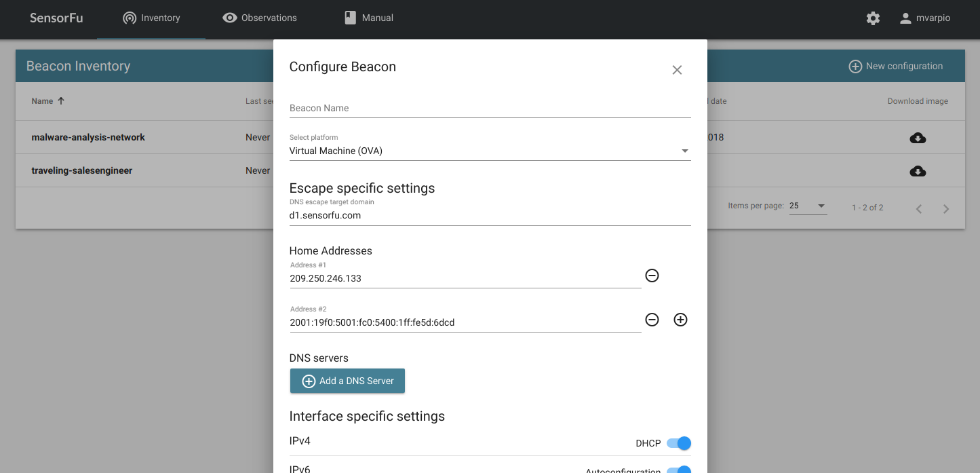Go to next page of inventory
Image resolution: width=980 pixels, height=473 pixels.
coord(946,208)
